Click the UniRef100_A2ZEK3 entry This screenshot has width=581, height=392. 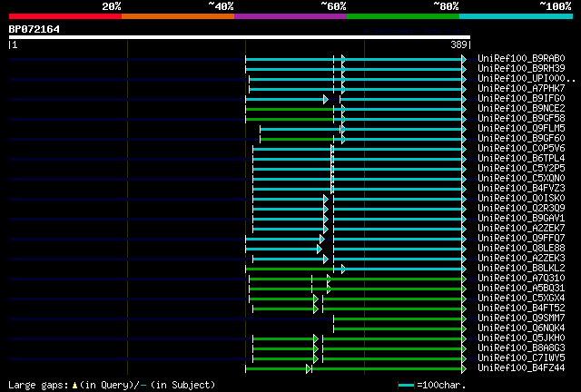521,259
